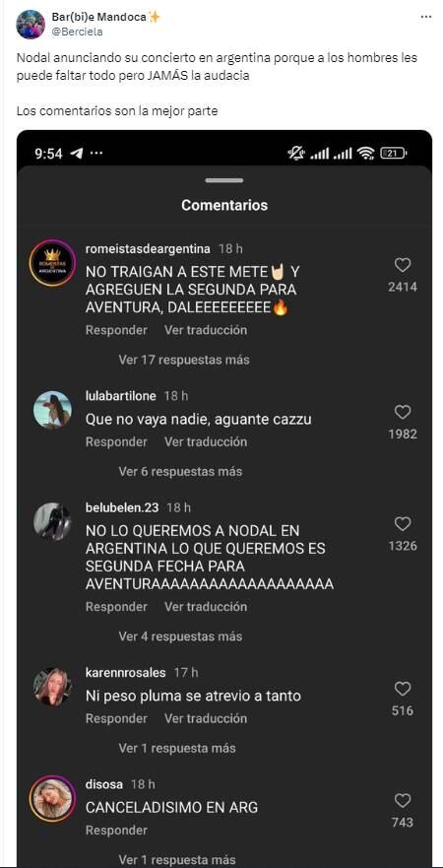
Task: Translate karennrosales' comment with Ver traducción
Action: (x=206, y=718)
